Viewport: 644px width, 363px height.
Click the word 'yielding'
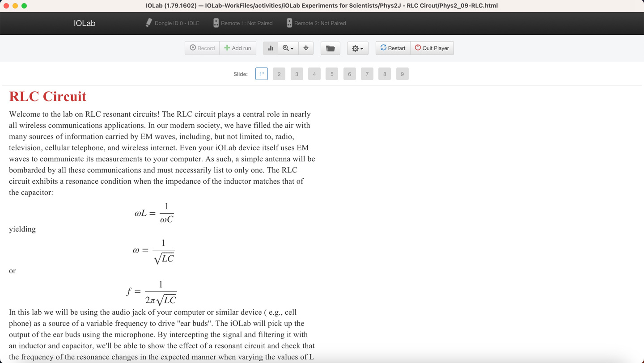(22, 229)
